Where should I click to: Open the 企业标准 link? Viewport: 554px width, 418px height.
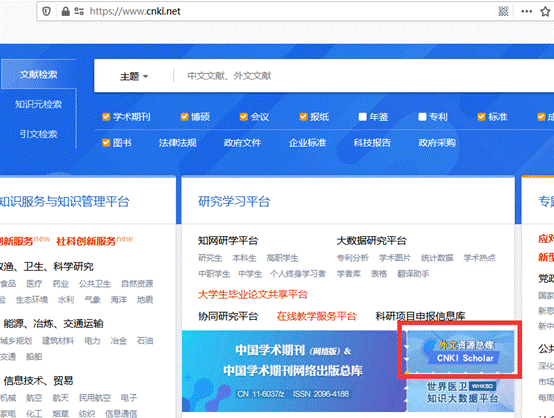[307, 143]
